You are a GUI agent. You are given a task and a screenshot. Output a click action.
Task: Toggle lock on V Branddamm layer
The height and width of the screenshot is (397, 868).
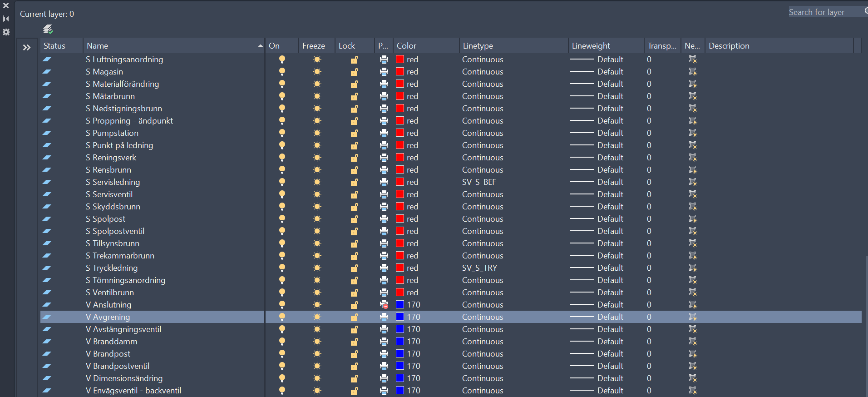coord(354,342)
